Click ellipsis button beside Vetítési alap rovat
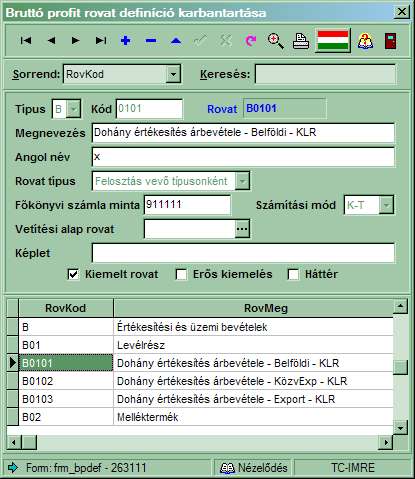 [242, 229]
